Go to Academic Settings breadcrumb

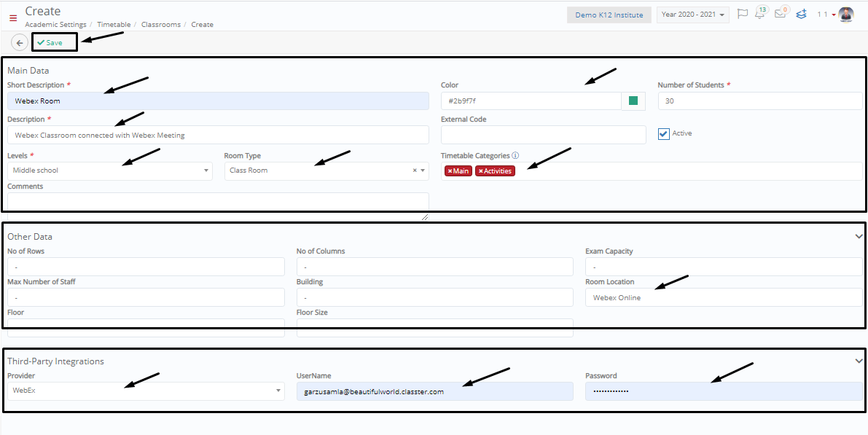(55, 24)
